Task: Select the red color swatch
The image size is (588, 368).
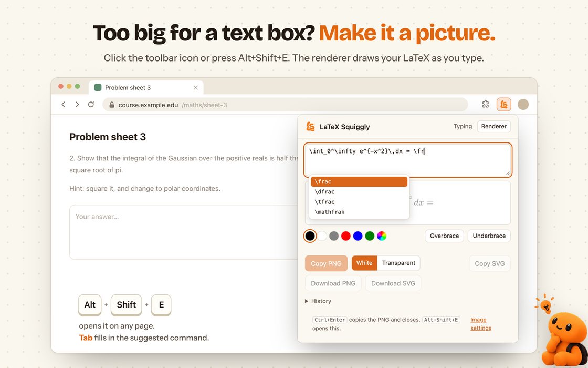Action: point(346,236)
